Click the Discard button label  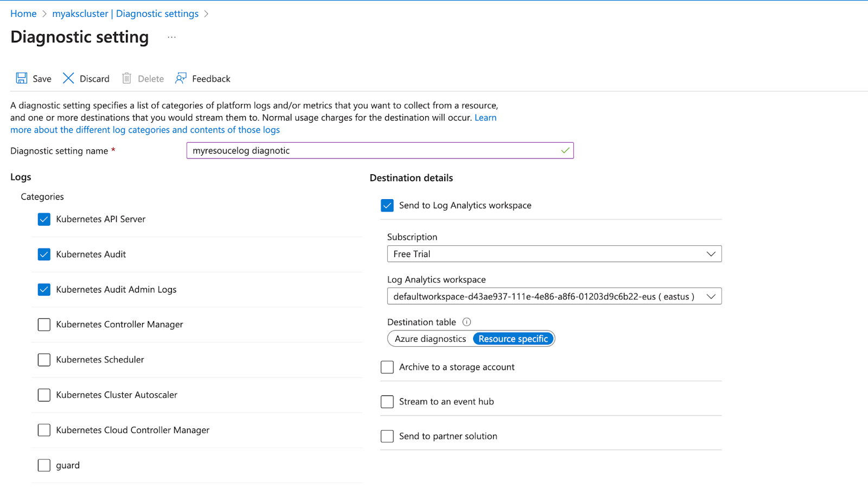point(94,79)
